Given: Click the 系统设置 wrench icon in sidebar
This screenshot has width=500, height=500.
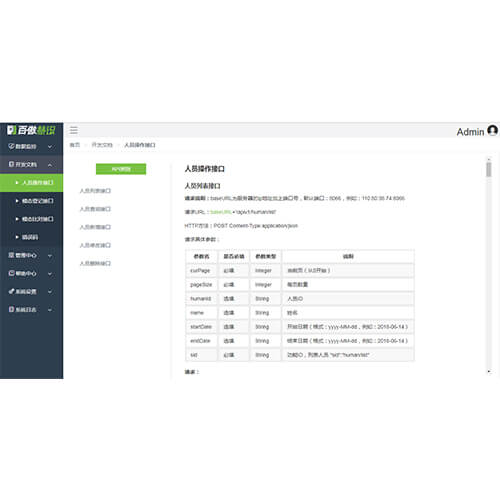Looking at the screenshot, I should pos(11,292).
